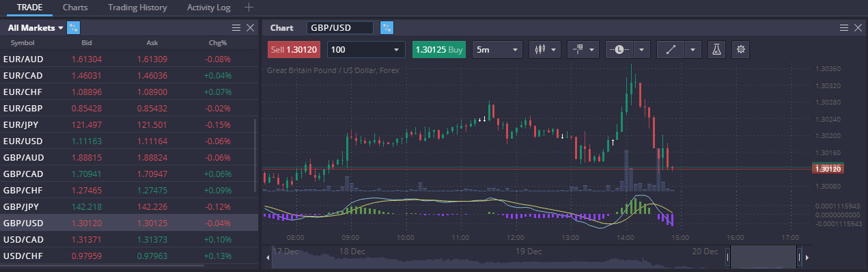Click GBP/JPY bid price 142.218
The image size is (868, 272).
(x=87, y=206)
